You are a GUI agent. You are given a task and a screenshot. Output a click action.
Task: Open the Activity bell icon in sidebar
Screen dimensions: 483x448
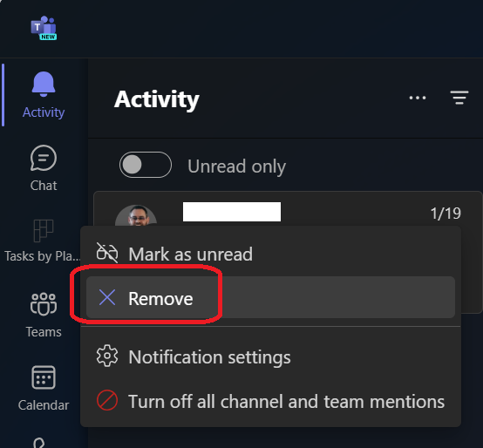pyautogui.click(x=44, y=84)
